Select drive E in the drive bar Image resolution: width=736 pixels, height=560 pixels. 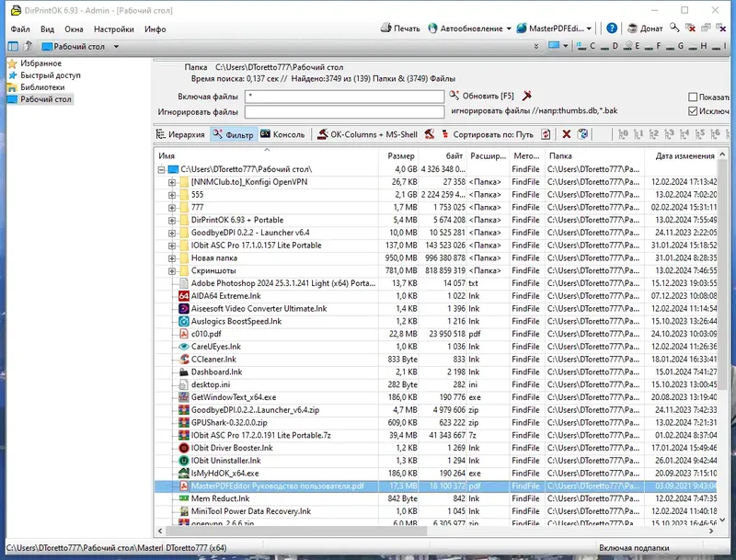coord(632,46)
